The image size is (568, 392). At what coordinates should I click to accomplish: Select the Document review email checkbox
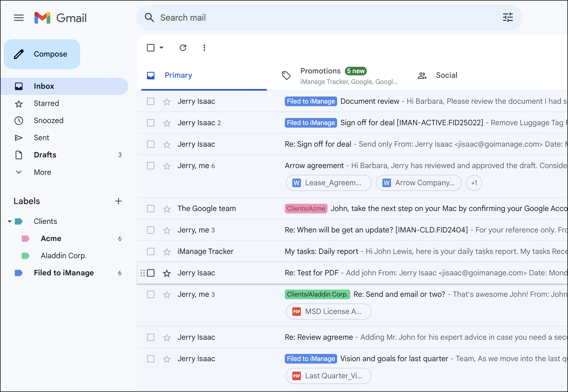click(x=151, y=101)
